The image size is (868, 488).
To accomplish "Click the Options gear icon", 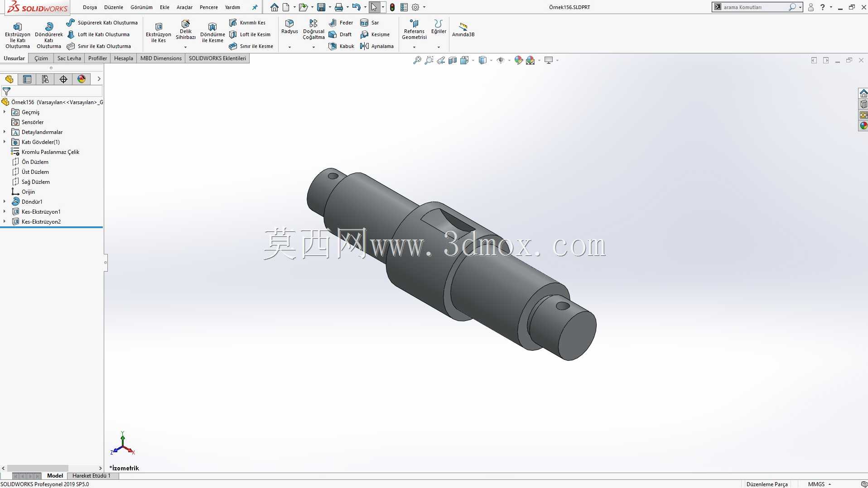I will 415,7.
